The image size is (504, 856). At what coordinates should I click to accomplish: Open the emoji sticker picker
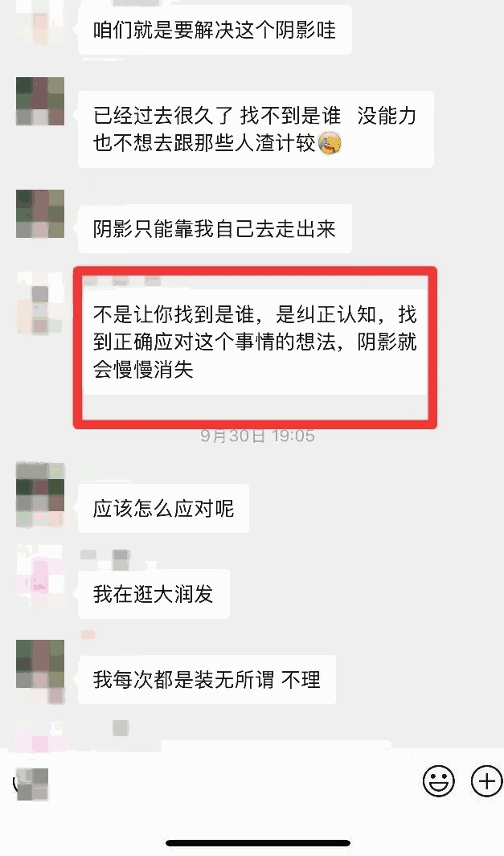[x=438, y=781]
